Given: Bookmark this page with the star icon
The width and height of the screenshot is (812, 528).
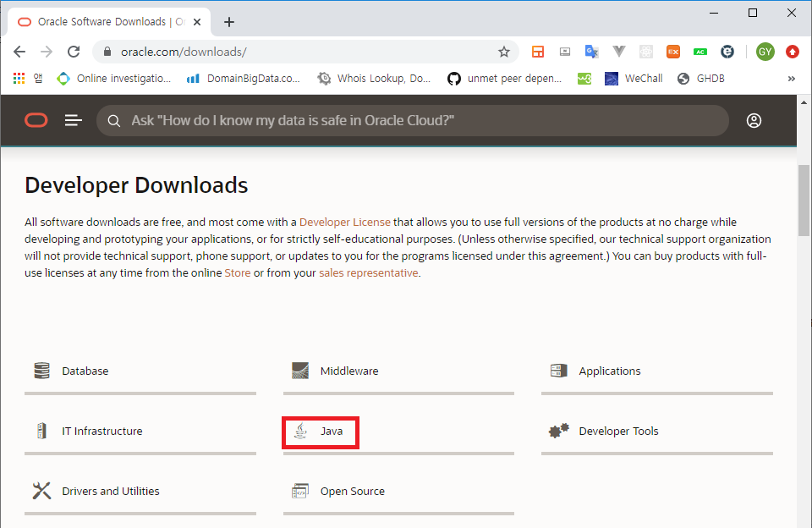Looking at the screenshot, I should point(504,52).
